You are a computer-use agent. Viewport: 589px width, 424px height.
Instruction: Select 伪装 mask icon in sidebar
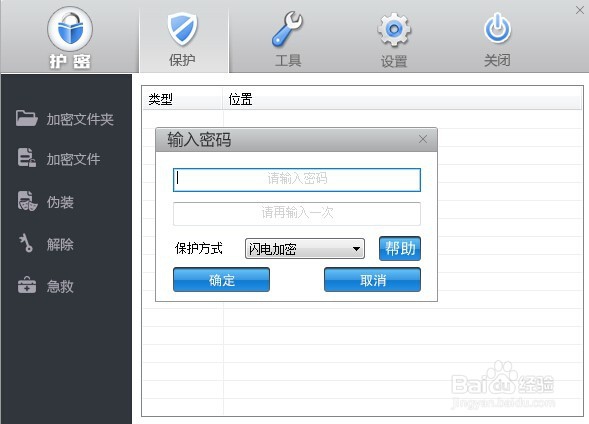(x=27, y=201)
